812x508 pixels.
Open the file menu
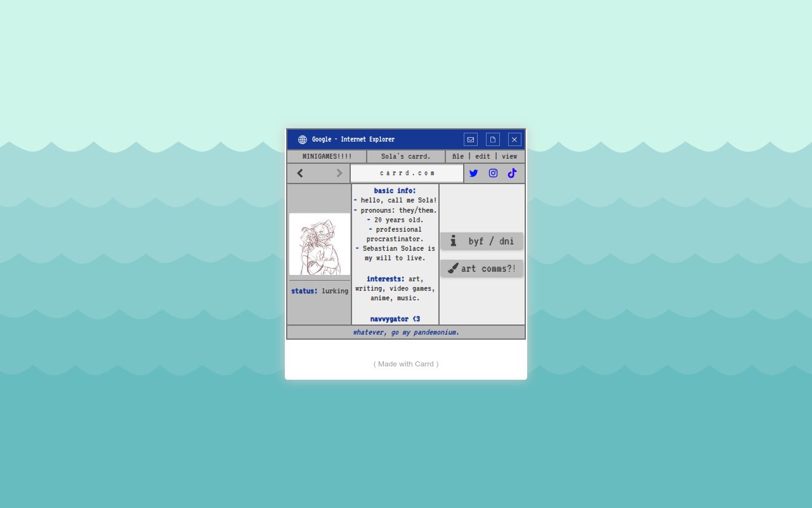coord(458,156)
